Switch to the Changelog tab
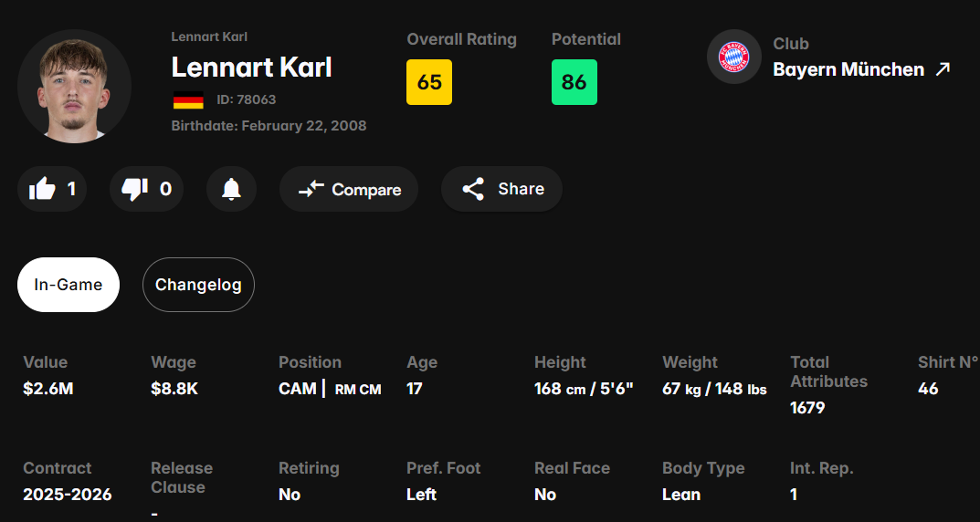The height and width of the screenshot is (522, 980). click(x=198, y=285)
